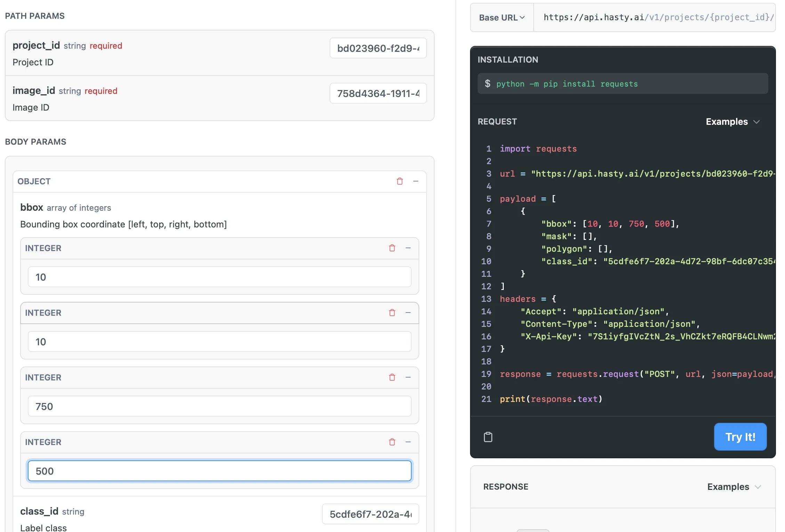Open the Base URL dropdown

point(502,17)
